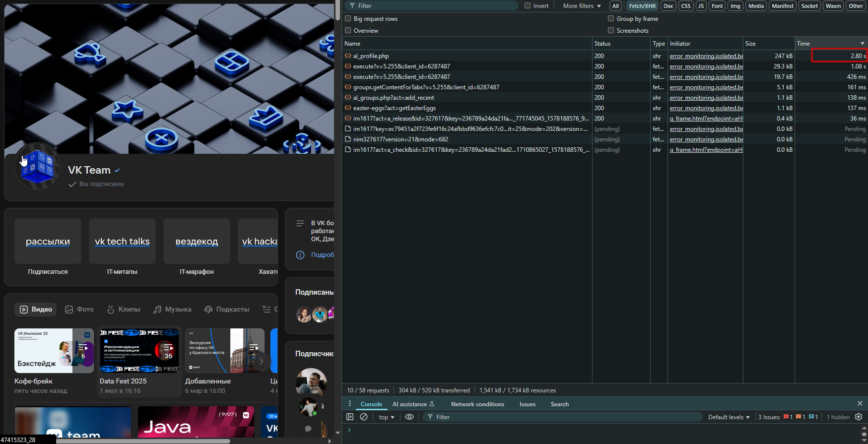Toggle the Fetch/XHR filter
The image size is (868, 444).
pos(642,6)
